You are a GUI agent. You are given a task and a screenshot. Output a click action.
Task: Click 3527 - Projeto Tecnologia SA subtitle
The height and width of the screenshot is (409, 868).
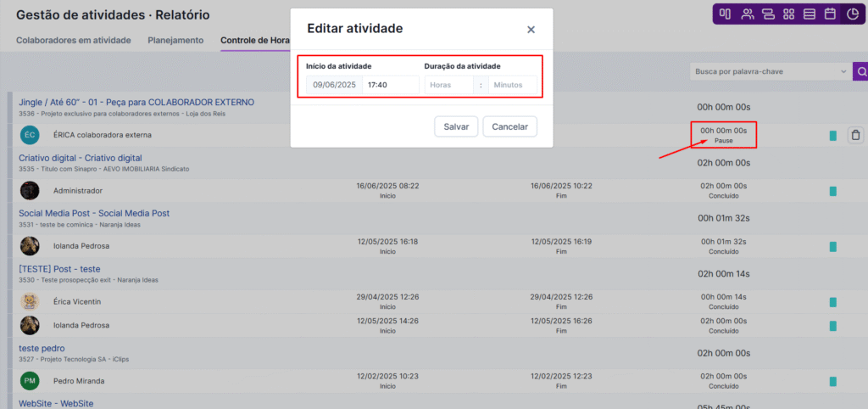click(75, 359)
